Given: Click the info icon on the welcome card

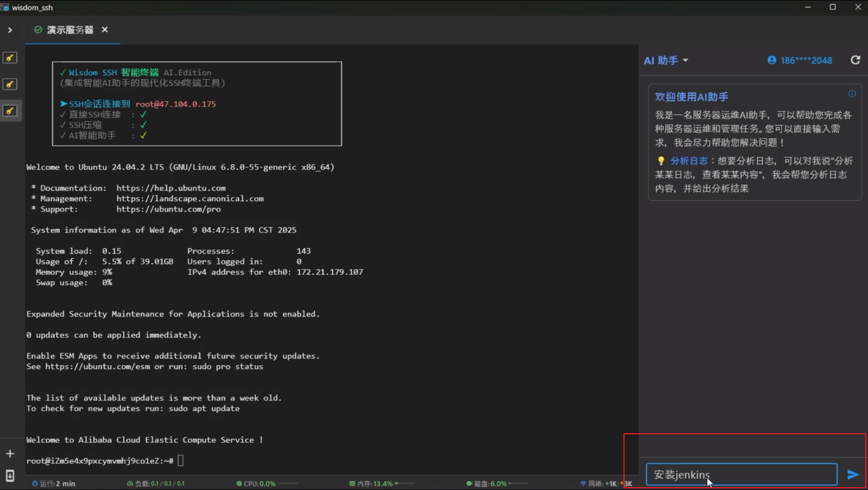Looking at the screenshot, I should 852,94.
